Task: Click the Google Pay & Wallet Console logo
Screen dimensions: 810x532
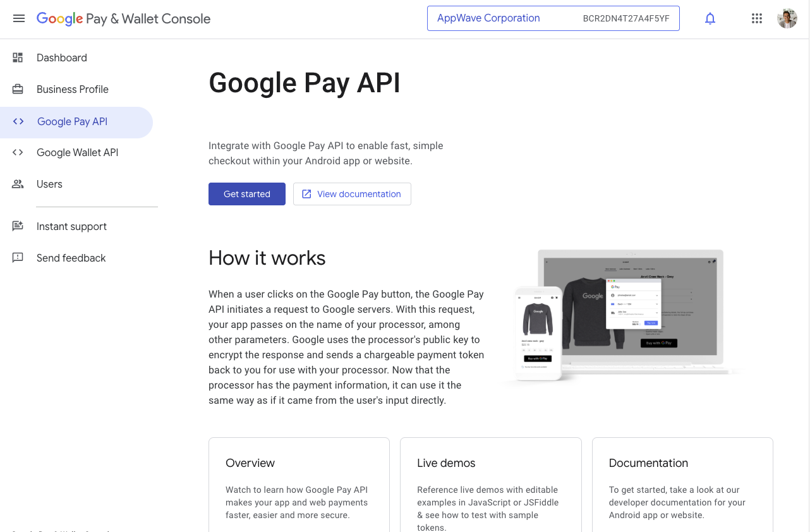Action: (x=123, y=19)
